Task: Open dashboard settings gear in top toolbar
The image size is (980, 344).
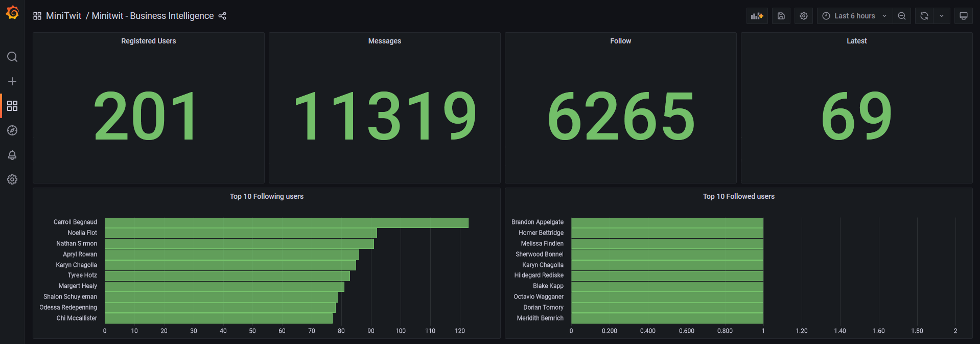Action: [x=804, y=16]
